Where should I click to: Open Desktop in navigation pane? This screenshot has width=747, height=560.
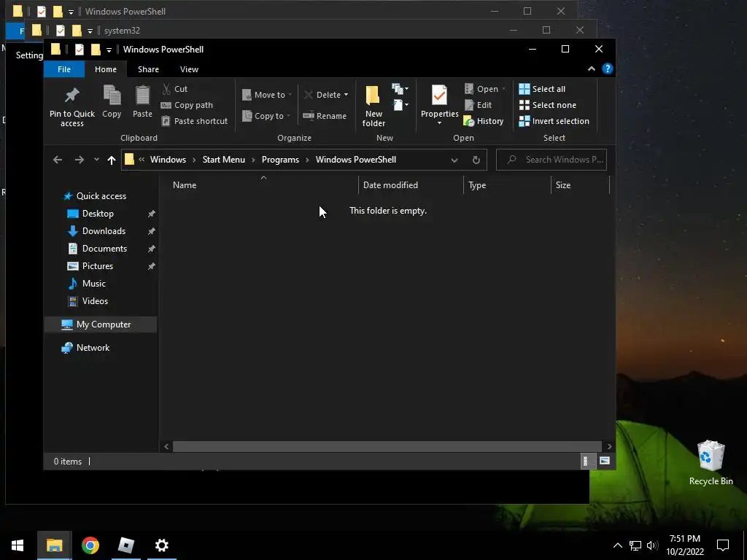[x=90, y=214]
